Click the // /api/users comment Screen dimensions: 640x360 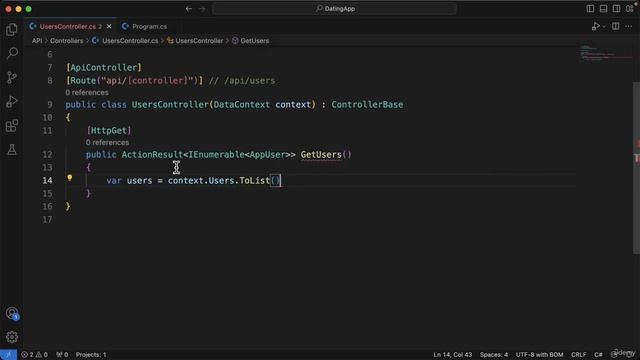pyautogui.click(x=242, y=81)
